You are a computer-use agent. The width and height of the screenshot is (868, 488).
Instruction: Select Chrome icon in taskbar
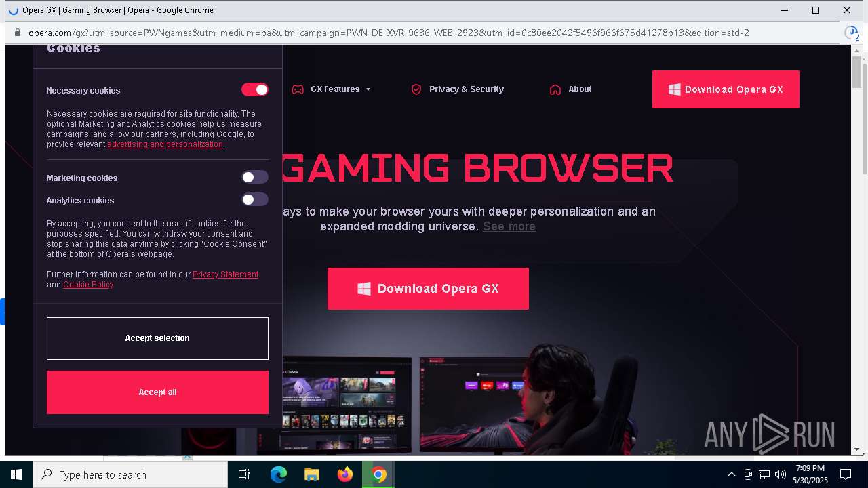coord(378,474)
